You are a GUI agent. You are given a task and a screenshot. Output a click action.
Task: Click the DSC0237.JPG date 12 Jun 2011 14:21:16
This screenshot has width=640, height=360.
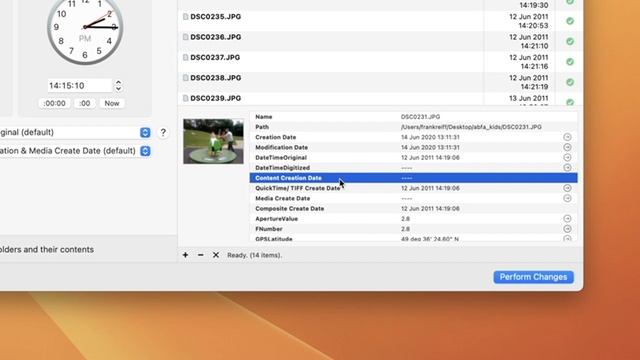pyautogui.click(x=529, y=62)
